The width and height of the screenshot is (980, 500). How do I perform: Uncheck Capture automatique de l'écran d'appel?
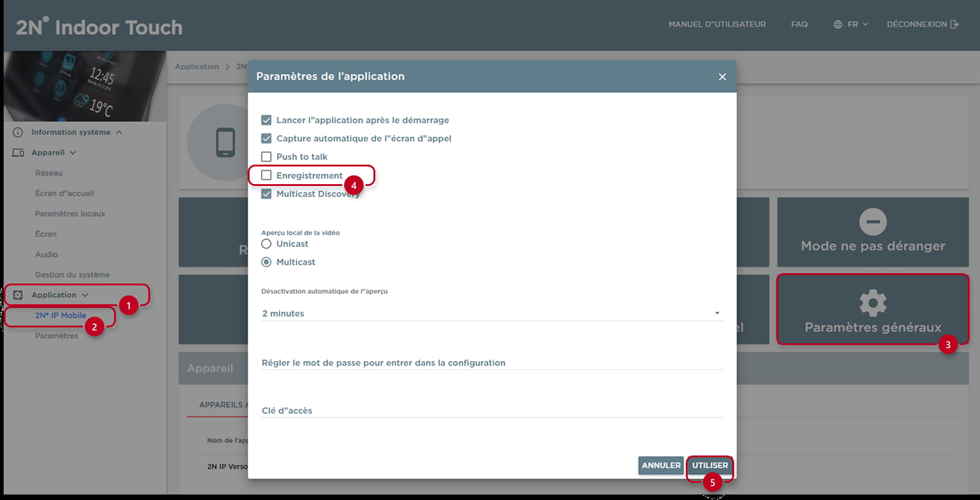pos(266,138)
